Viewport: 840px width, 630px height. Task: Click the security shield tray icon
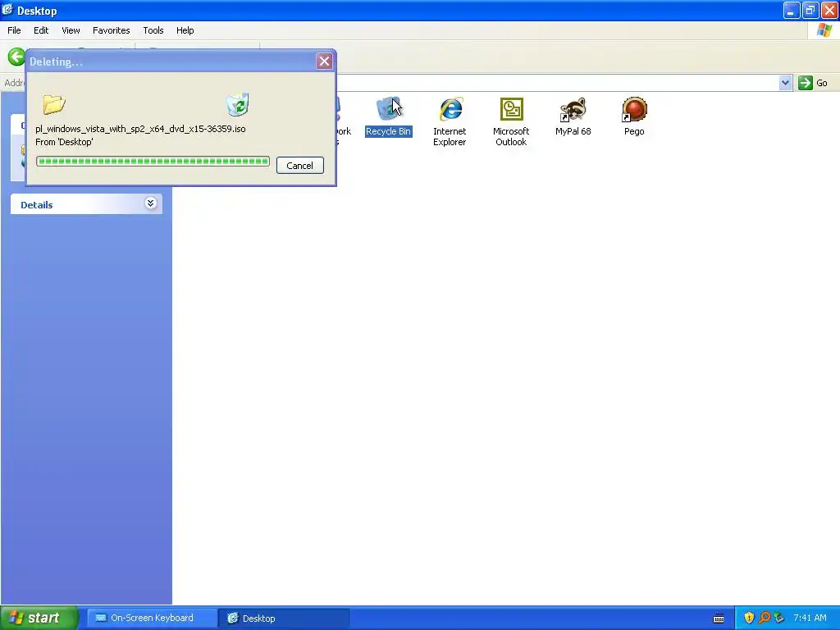coord(749,618)
